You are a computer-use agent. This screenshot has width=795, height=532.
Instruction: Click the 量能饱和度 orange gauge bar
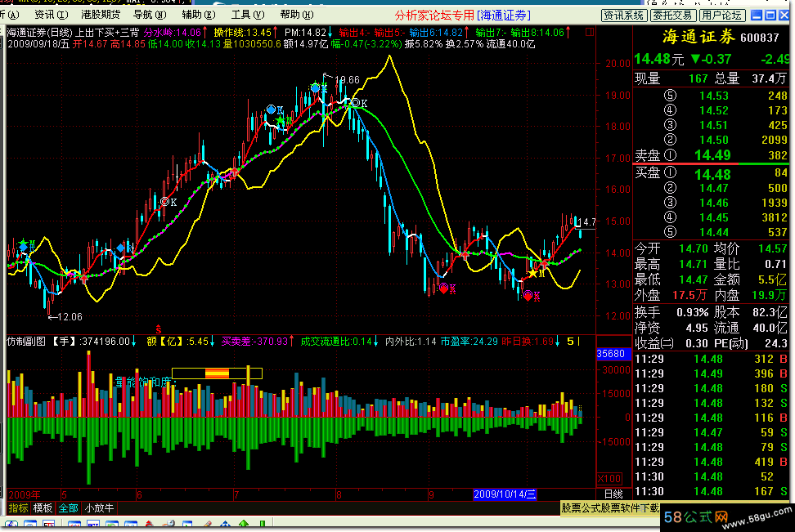pos(217,373)
